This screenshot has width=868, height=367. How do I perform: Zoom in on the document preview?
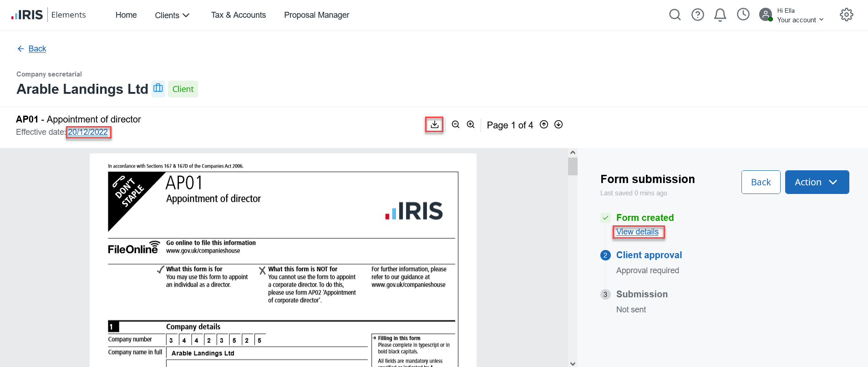(471, 124)
